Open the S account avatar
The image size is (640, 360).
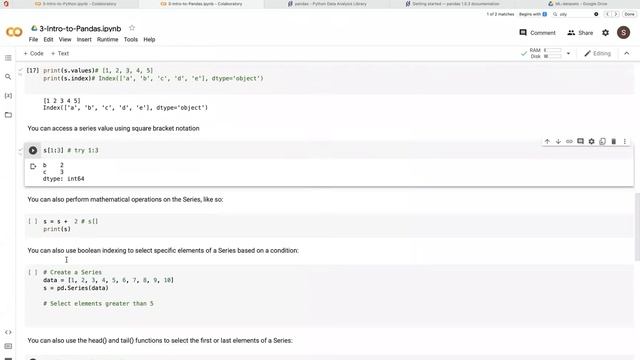click(x=623, y=32)
